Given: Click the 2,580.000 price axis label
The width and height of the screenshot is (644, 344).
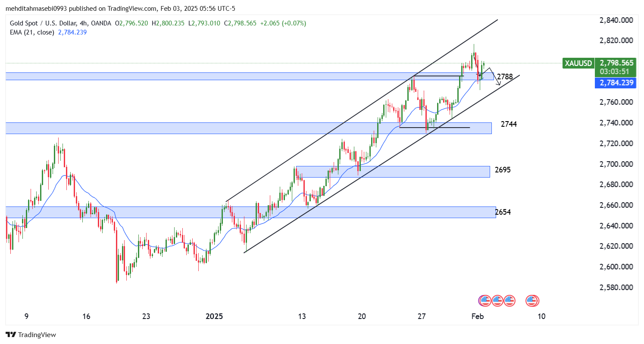Looking at the screenshot, I should [x=616, y=288].
